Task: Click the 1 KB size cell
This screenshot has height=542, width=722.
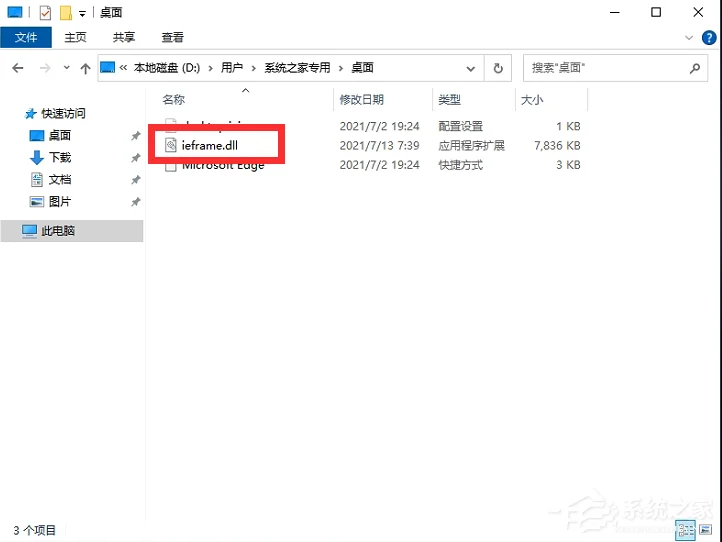Action: click(568, 126)
